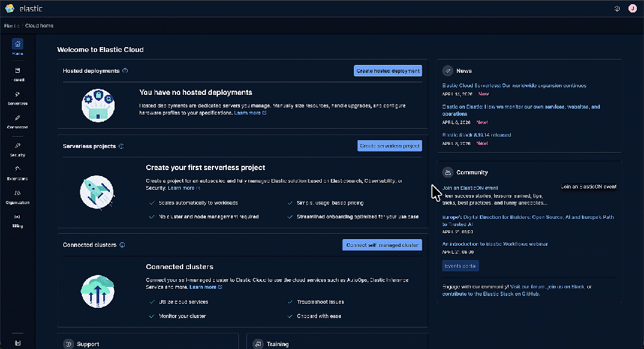
Task: Click 'Simple, usage-based pricing' text
Action: point(330,203)
